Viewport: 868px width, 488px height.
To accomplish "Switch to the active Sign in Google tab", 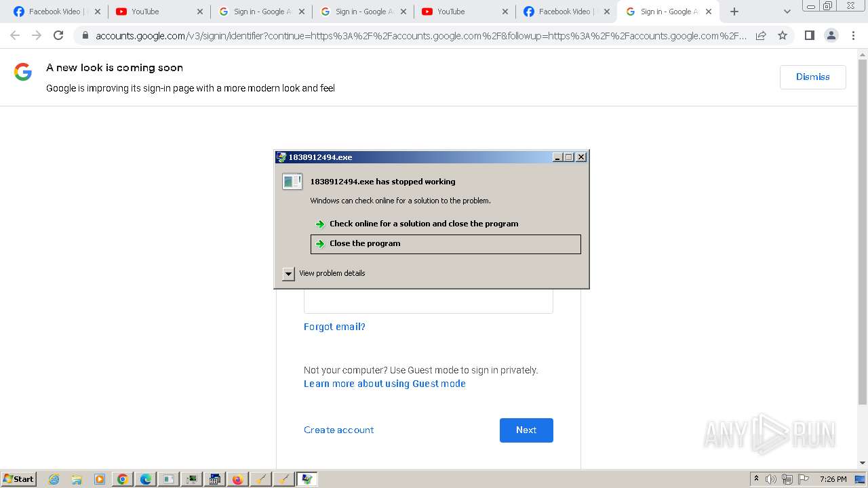I will (669, 12).
